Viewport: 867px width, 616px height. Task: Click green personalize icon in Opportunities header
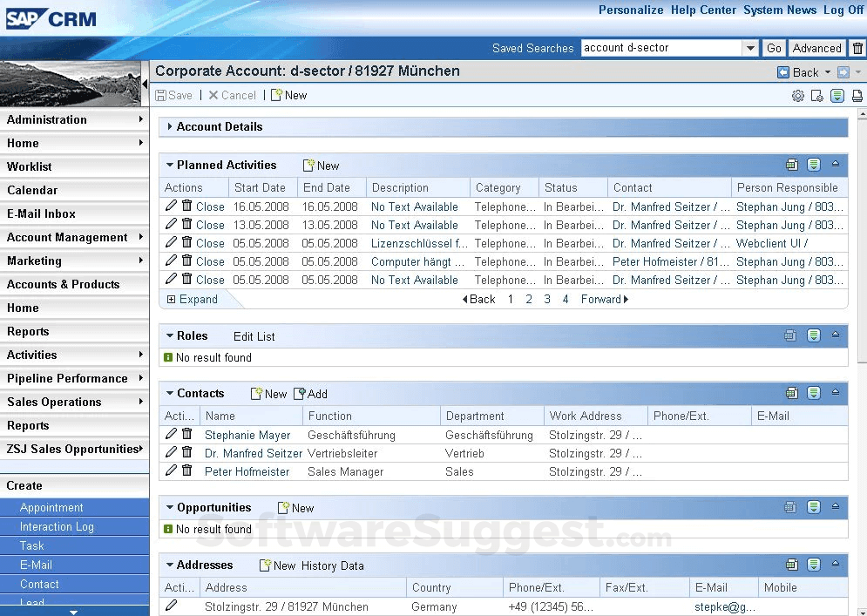[813, 506]
